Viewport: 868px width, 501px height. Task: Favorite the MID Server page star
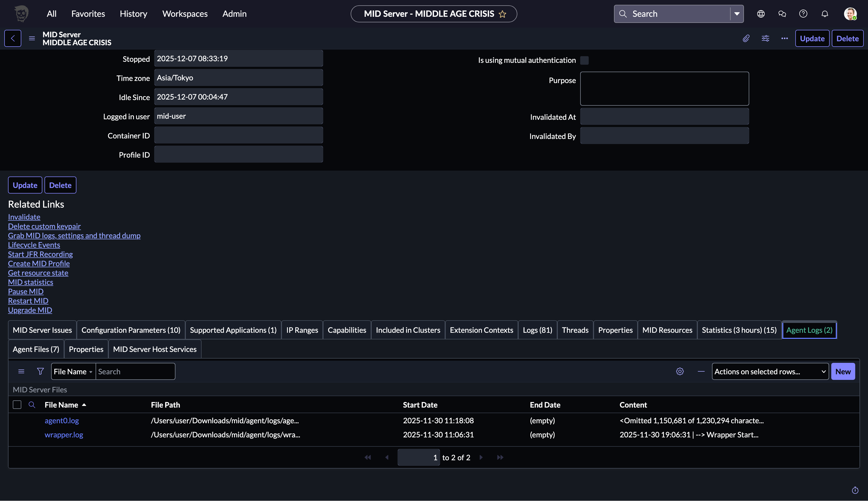[x=502, y=14]
